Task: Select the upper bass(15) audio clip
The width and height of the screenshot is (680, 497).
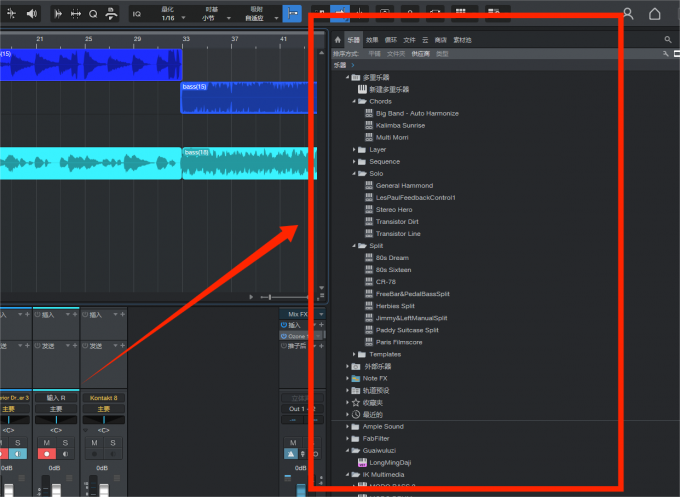Action: tap(248, 97)
